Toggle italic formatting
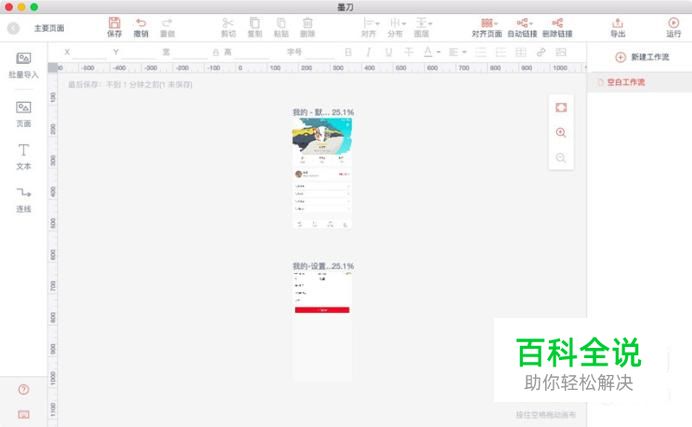The height and width of the screenshot is (427, 692). click(x=368, y=52)
